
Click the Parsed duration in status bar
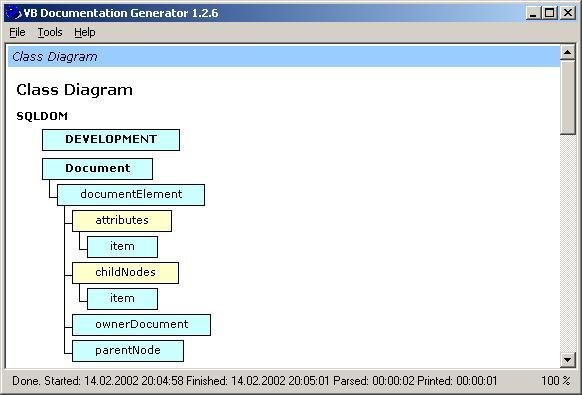[373, 381]
